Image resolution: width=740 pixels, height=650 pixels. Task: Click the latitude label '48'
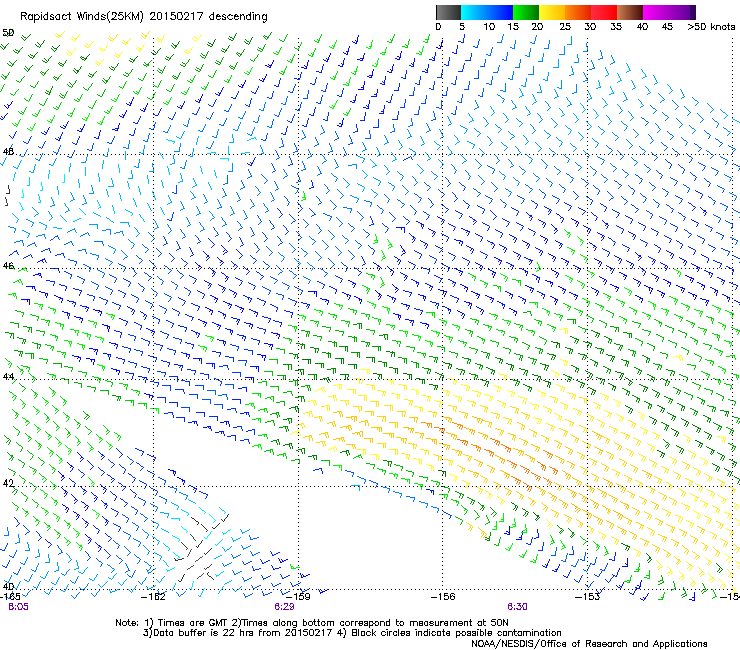(x=8, y=152)
